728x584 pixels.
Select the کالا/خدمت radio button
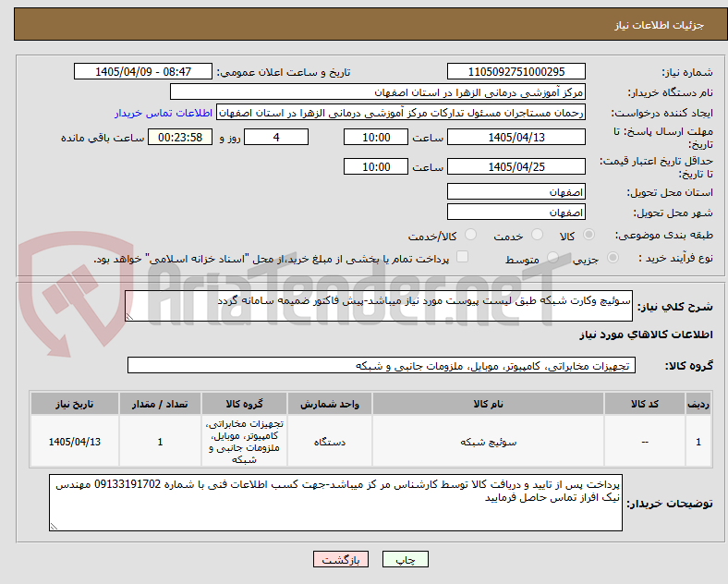click(x=470, y=235)
